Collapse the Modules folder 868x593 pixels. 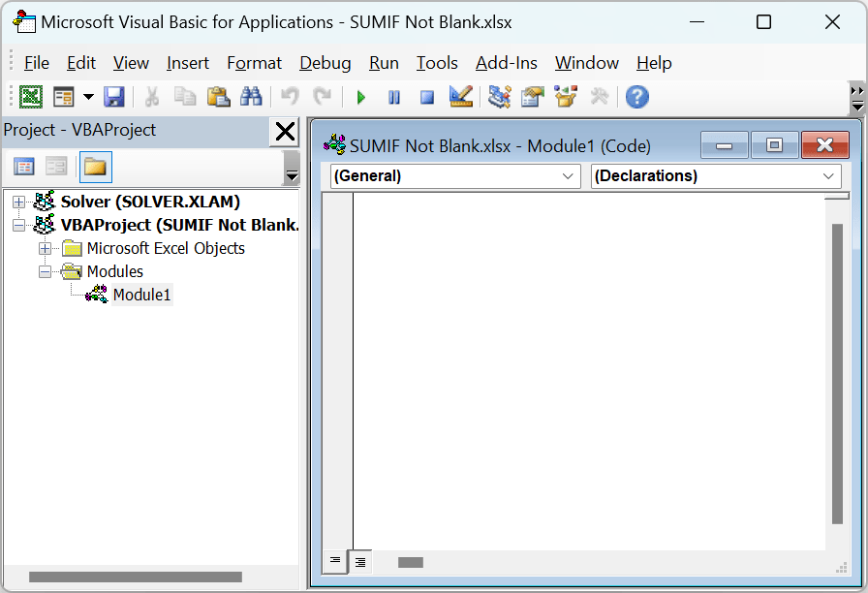(45, 271)
